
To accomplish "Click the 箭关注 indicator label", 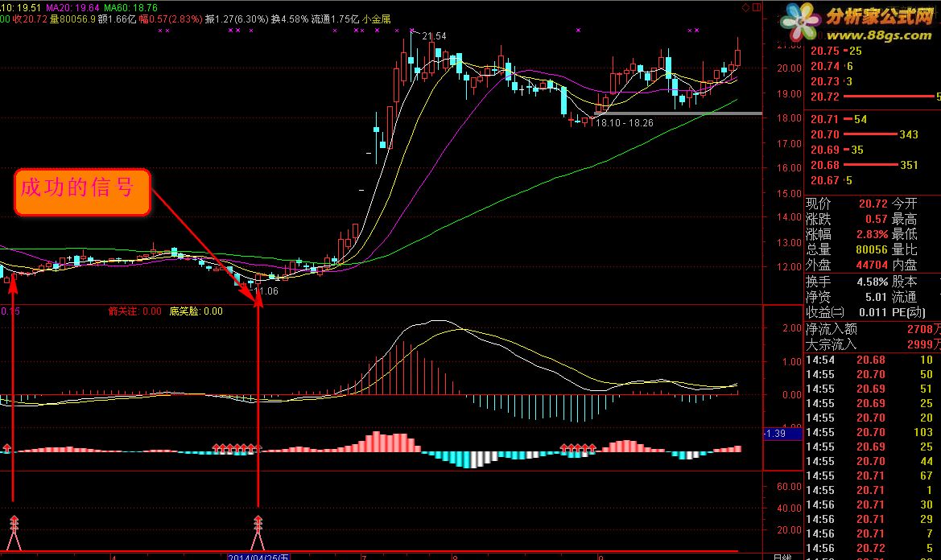I will coord(135,311).
